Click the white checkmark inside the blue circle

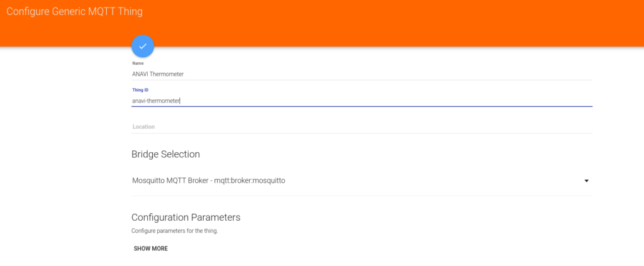pos(143,46)
